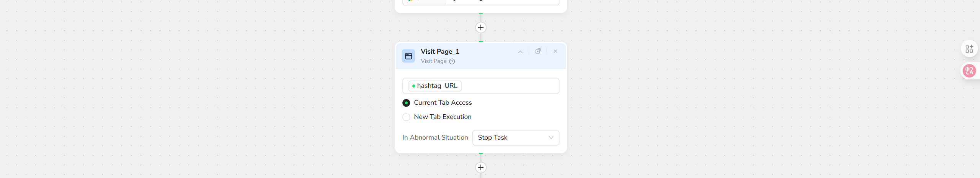980x178 pixels.
Task: Click the In Abnormal Situation label
Action: point(435,138)
